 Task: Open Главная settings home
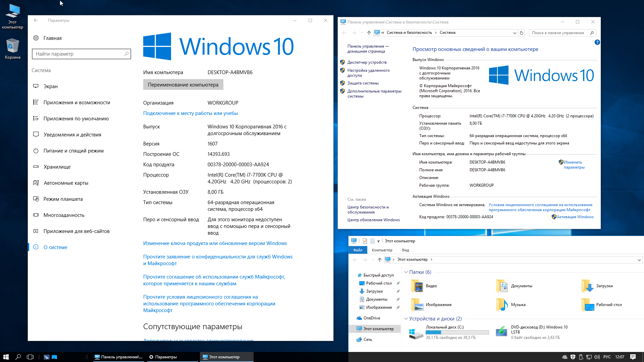47,38
